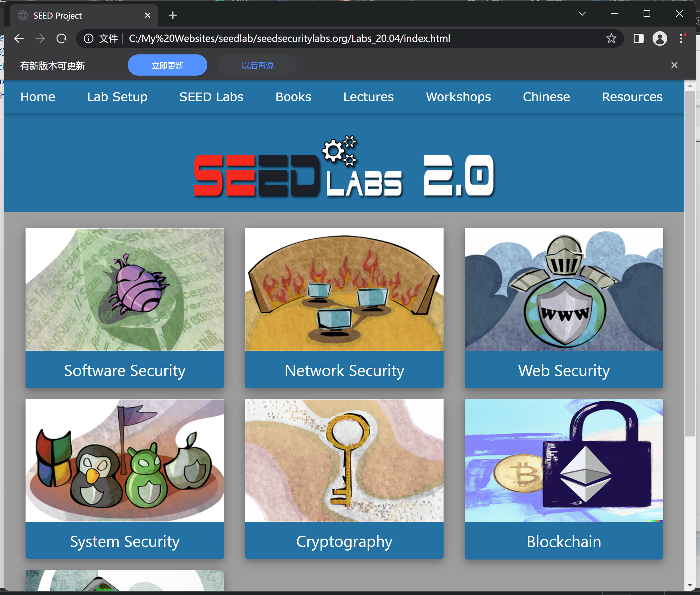Click the Cryptography label

pyautogui.click(x=344, y=541)
